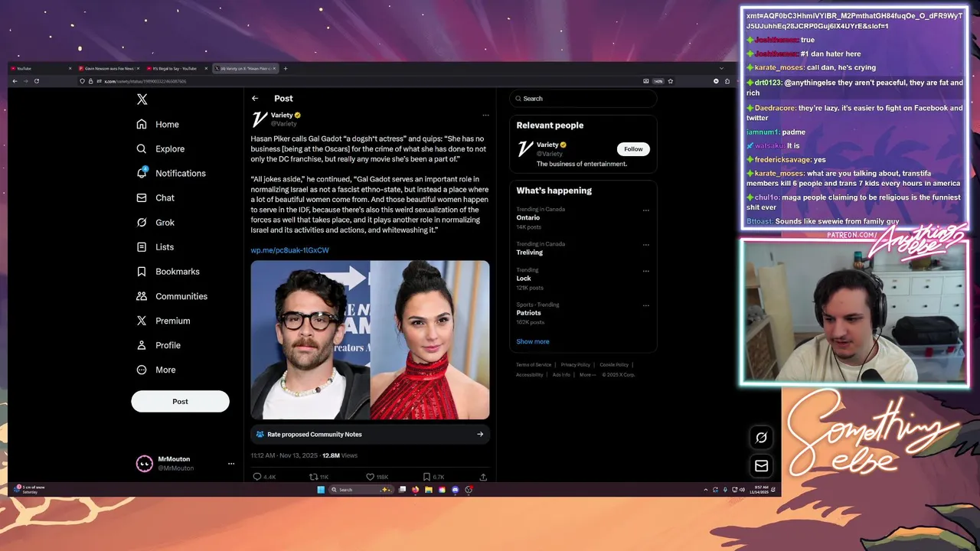The height and width of the screenshot is (551, 980).
Task: Click the share icon under the post
Action: (482, 477)
